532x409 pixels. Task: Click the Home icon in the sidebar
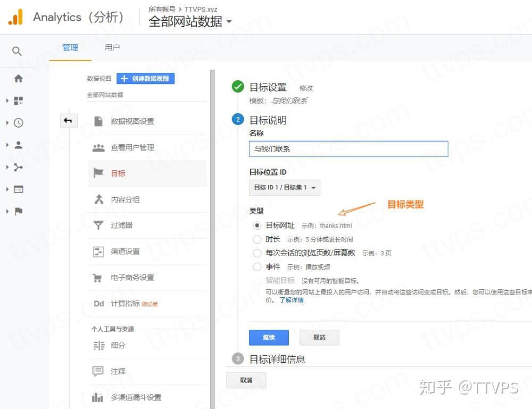(x=18, y=78)
